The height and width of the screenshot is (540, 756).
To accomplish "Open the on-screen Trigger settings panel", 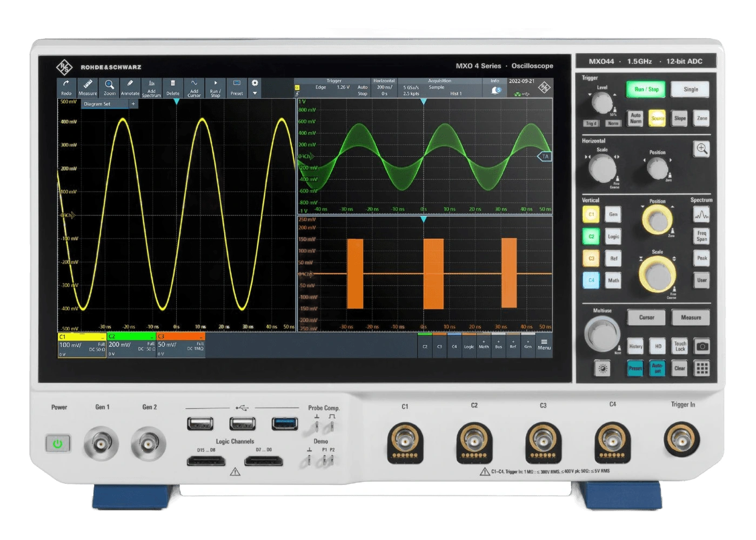I will (333, 87).
